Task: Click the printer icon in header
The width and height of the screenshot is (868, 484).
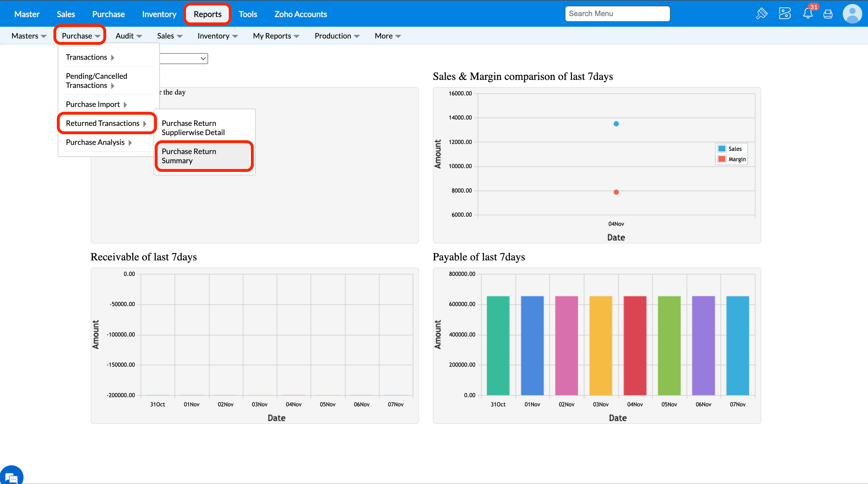Action: pyautogui.click(x=828, y=14)
